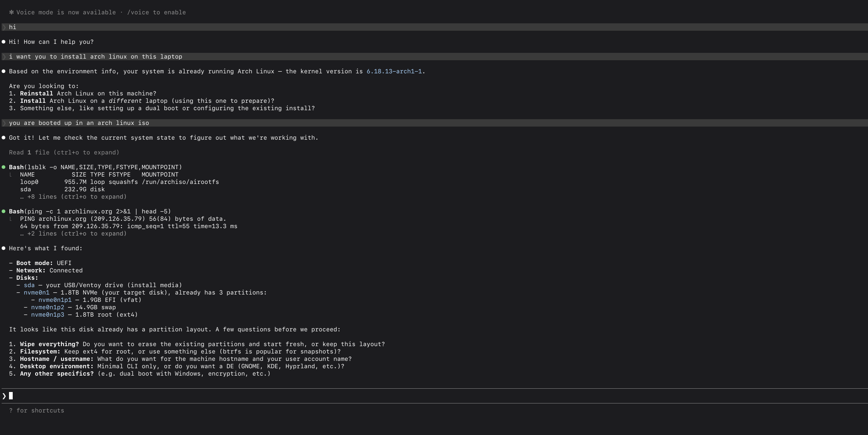Click the "Network: Connected" line
Viewport: 868px width, 435px height.
pyautogui.click(x=46, y=270)
